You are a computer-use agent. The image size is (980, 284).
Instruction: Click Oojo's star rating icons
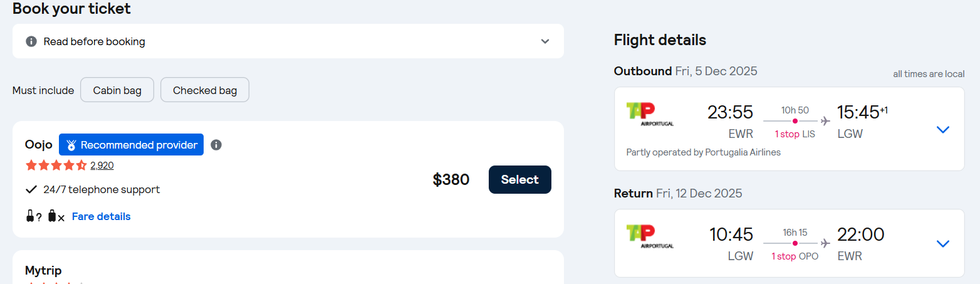56,166
